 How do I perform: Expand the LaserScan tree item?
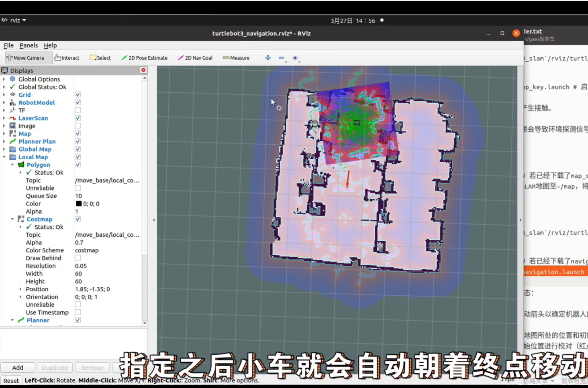(4, 118)
